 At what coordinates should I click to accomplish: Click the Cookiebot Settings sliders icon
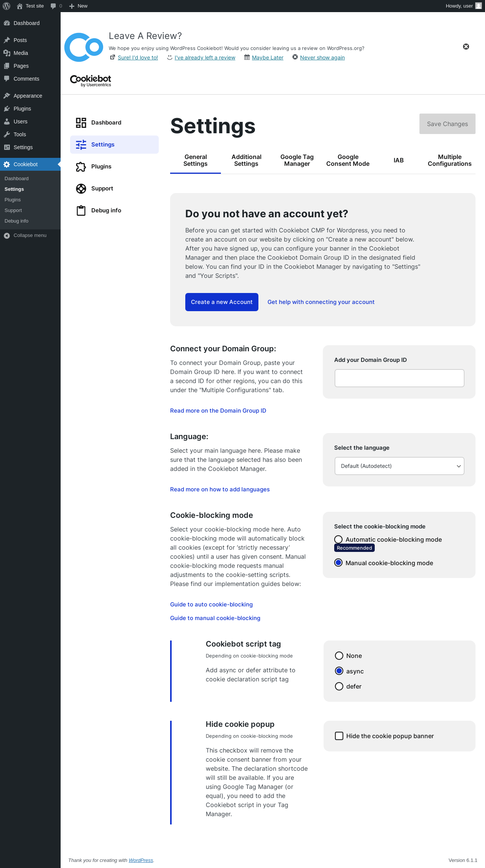[81, 145]
